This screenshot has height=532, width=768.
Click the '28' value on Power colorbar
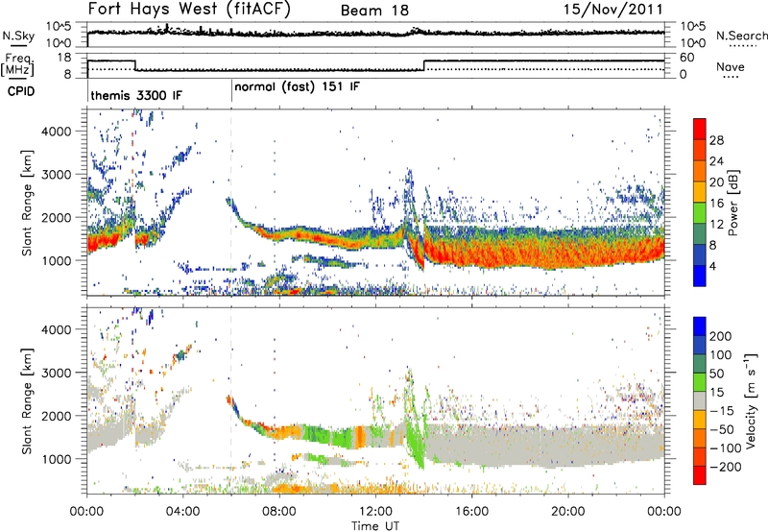[x=716, y=140]
